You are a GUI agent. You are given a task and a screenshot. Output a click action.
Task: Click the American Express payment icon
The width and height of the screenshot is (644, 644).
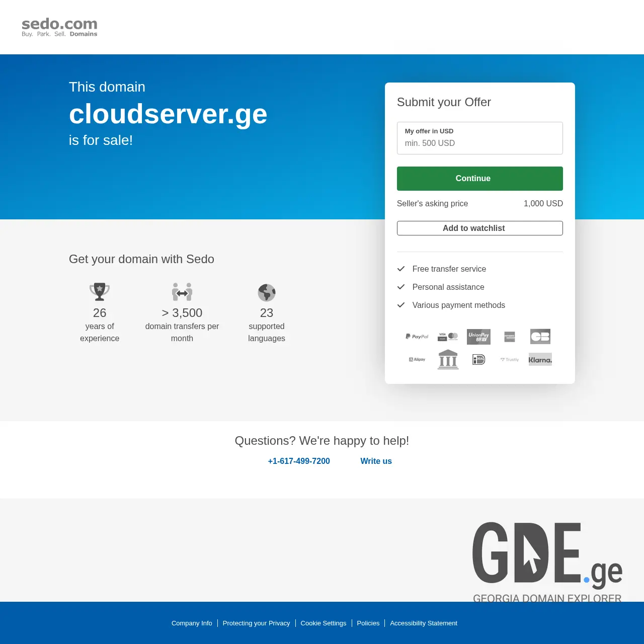509,337
